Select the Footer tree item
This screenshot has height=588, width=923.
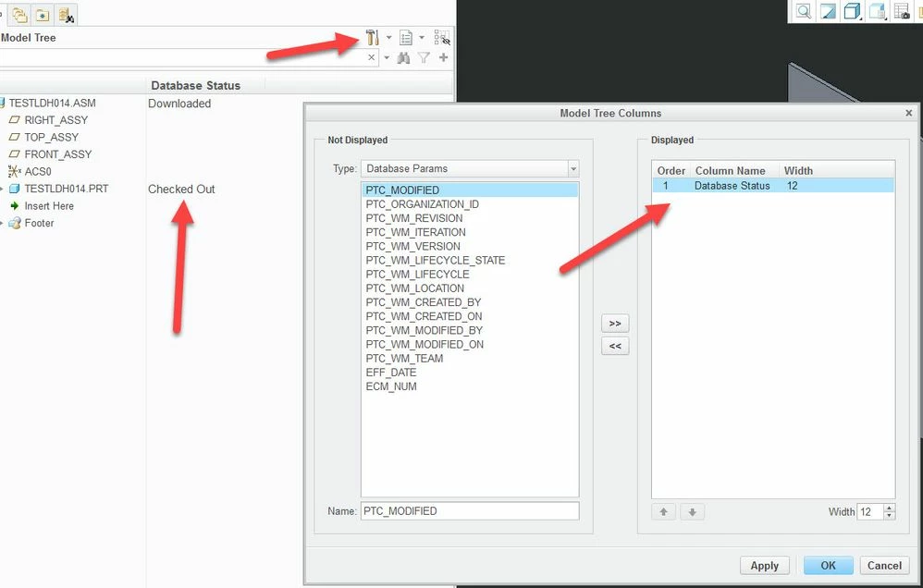(39, 223)
